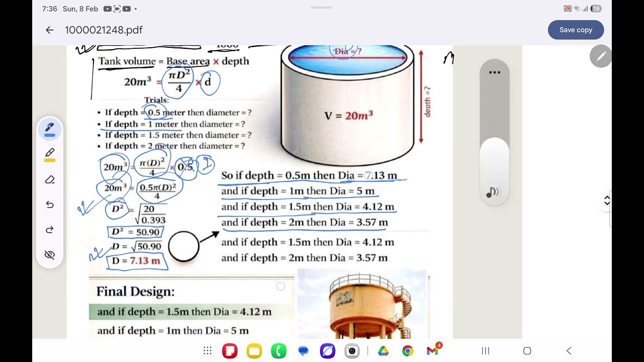This screenshot has height=362, width=644.
Task: Open Gmail with 4 notifications
Action: point(433,350)
